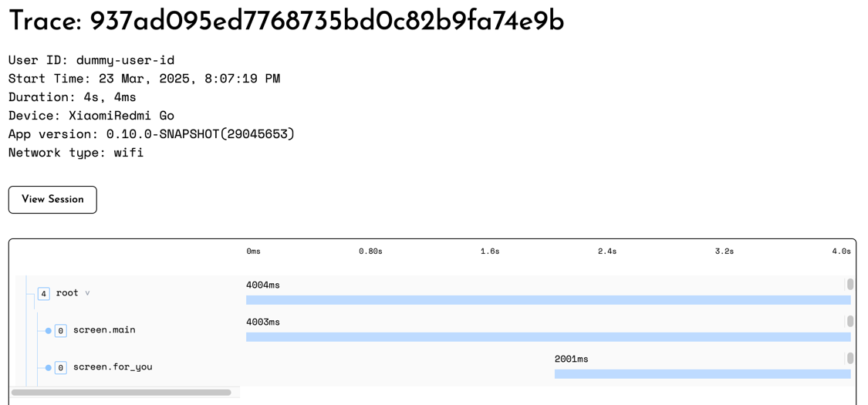Click the root span 4004ms duration bar

pyautogui.click(x=548, y=300)
